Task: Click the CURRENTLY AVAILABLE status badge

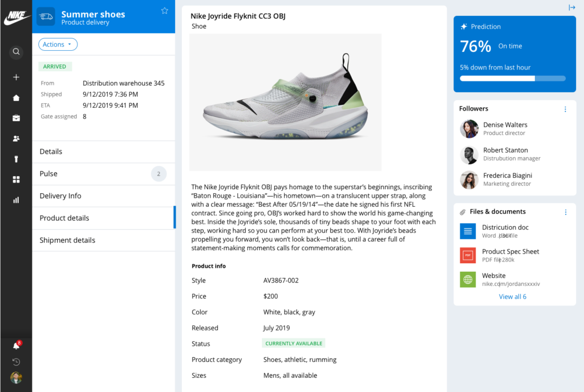Action: point(294,343)
